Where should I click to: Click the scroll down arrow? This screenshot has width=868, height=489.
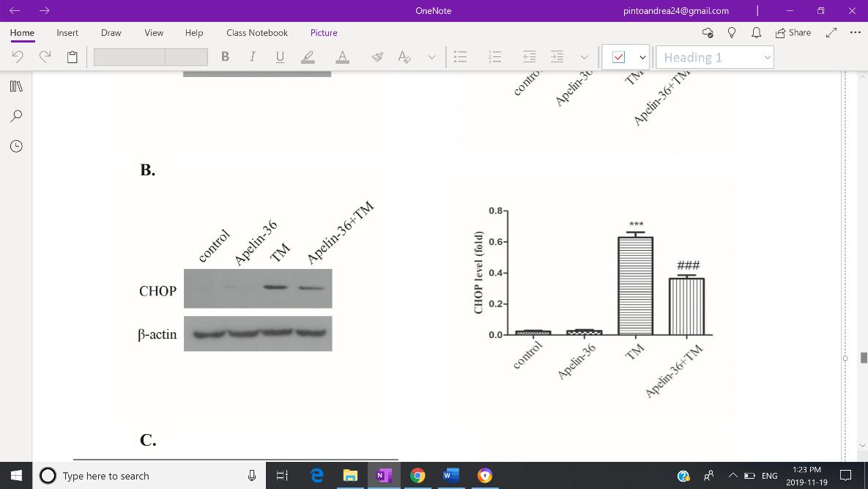862,445
